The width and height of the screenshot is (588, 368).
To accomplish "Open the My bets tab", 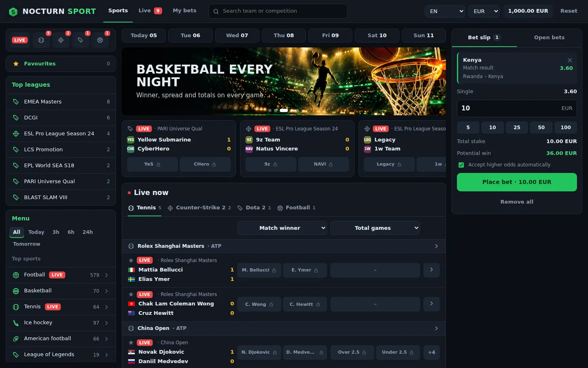I will click(185, 11).
